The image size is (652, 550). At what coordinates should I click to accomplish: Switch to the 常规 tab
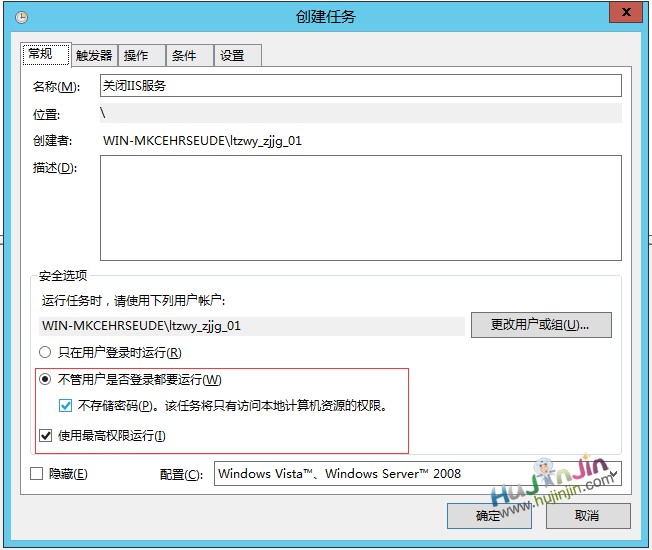[46, 54]
